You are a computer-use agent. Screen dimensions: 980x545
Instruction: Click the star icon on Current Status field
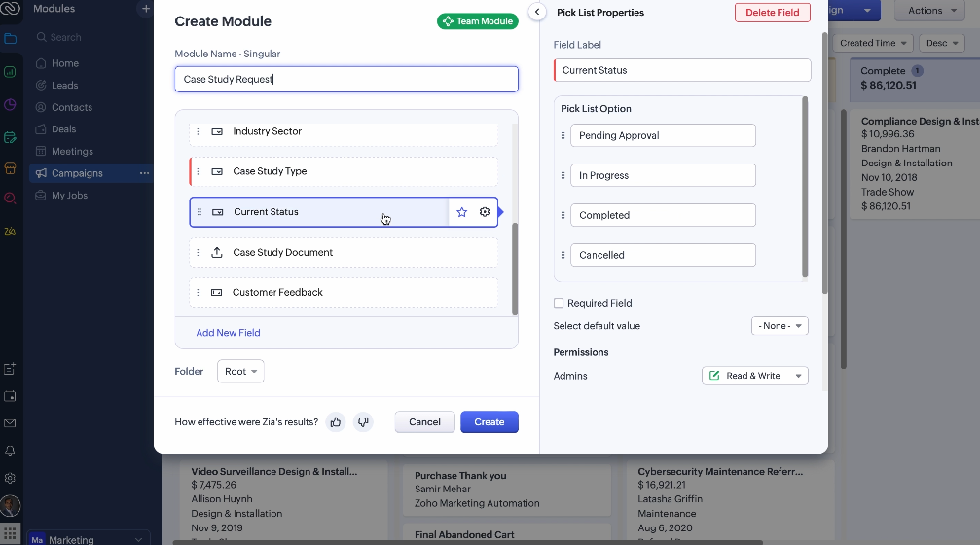(x=462, y=212)
